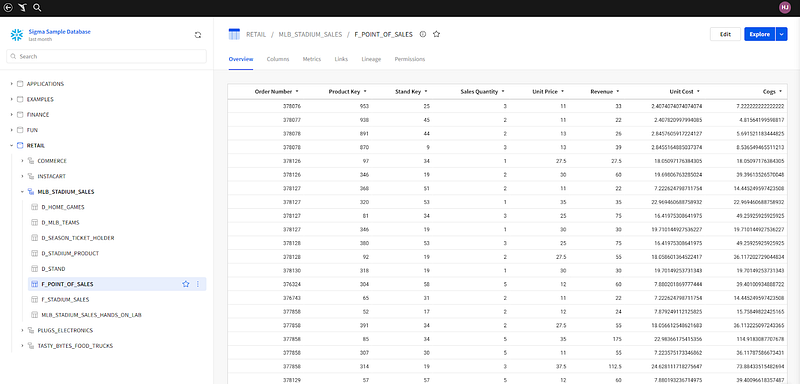This screenshot has height=384, width=800.
Task: Click the F_STADIUM_SALES table icon
Action: click(35, 299)
